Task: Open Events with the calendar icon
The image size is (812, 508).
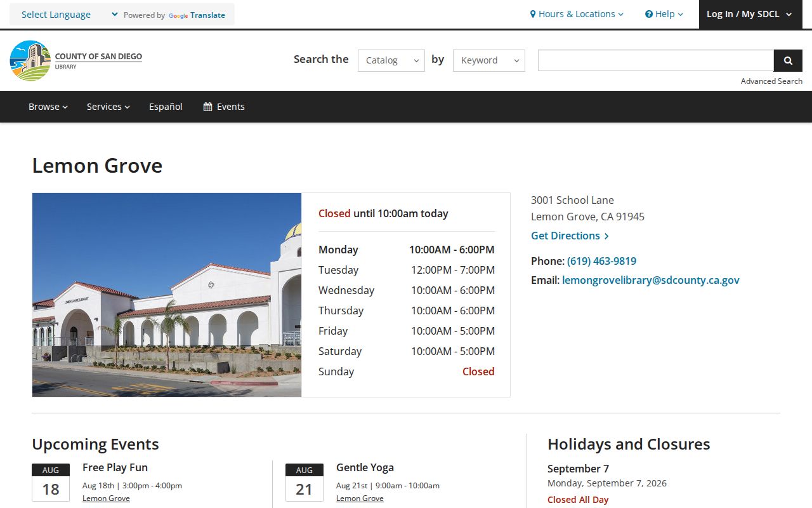Action: pos(224,107)
